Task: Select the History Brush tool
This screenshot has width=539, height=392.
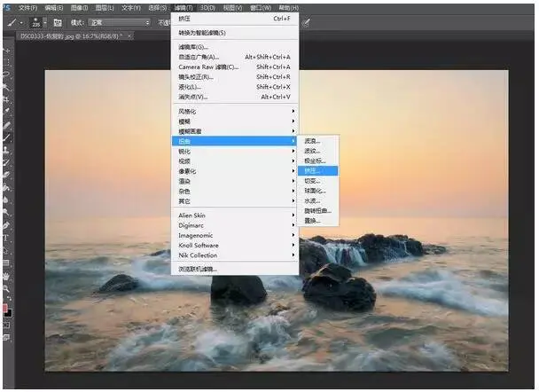Action: coord(6,162)
